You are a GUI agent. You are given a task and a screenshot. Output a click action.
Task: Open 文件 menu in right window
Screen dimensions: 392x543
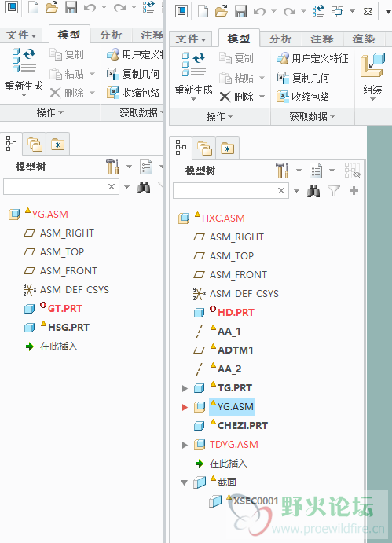point(191,39)
